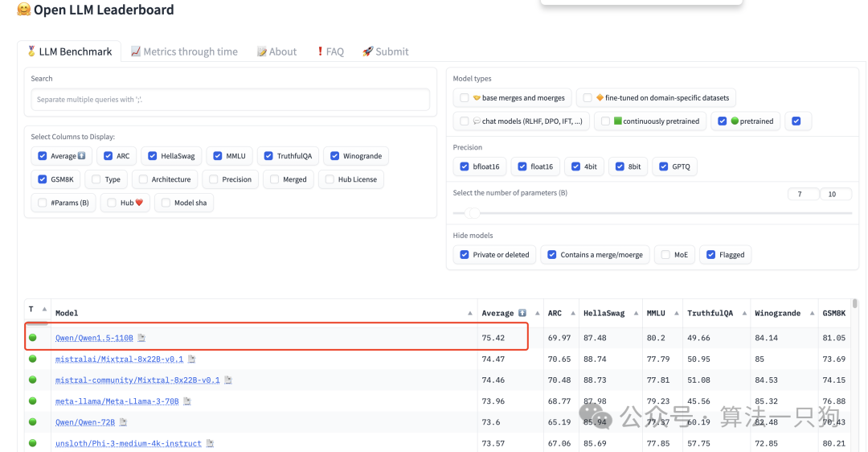Click the document icon next to mistral-community/Mixtral-8x22B-v0.1
868x452 pixels.
tap(228, 380)
